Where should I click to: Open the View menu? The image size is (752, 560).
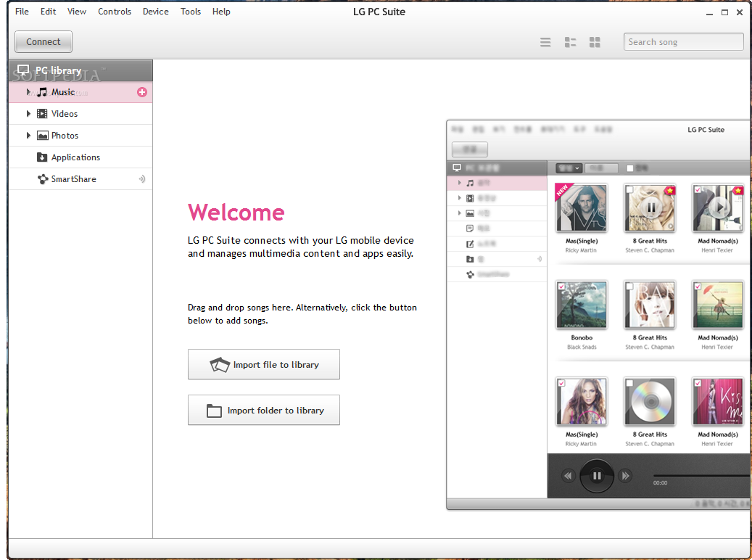pos(77,12)
